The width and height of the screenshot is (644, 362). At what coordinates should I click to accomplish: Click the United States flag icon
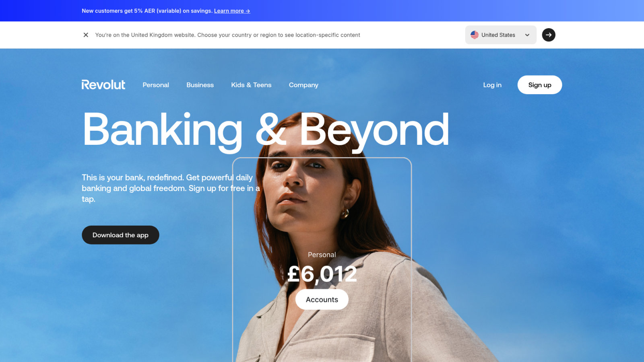[x=475, y=35]
